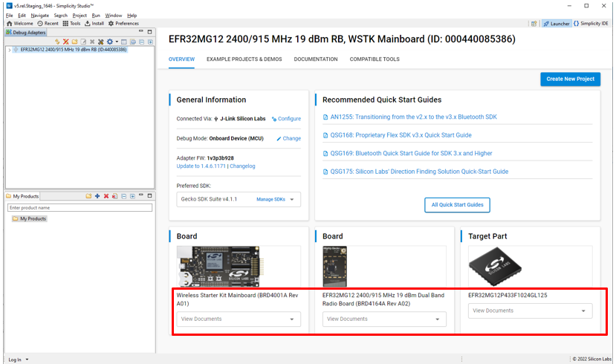Viewport: 616px width, 364px height.
Task: Open the Preferred SDK Gecko dropdown
Action: click(239, 199)
